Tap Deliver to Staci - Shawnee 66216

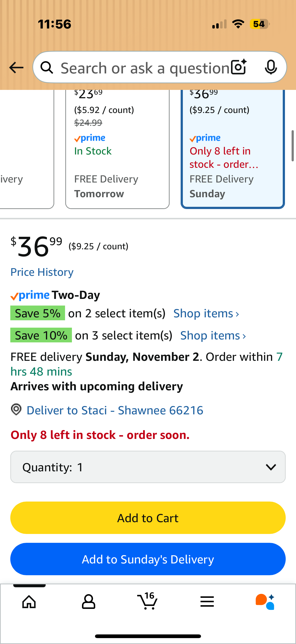click(115, 410)
